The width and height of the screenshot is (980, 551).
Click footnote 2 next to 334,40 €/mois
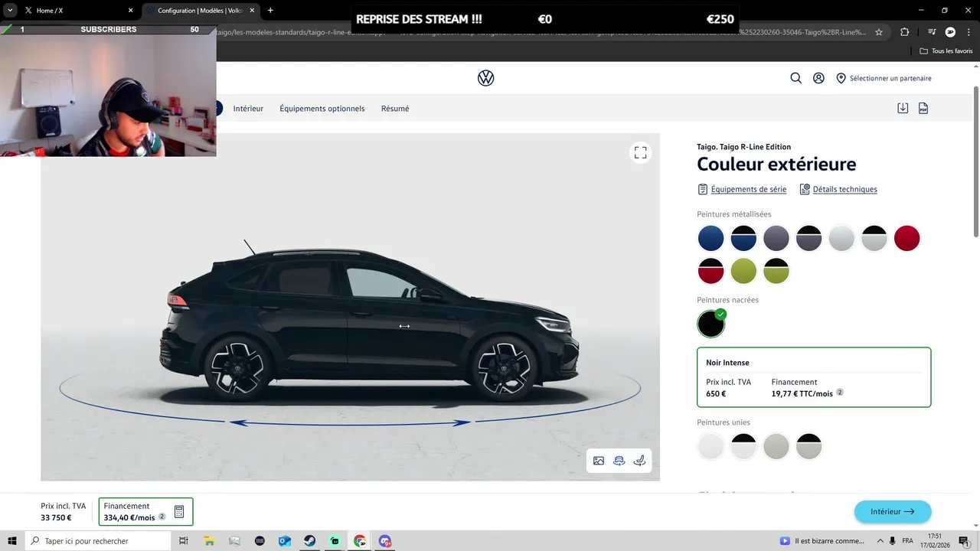point(162,517)
